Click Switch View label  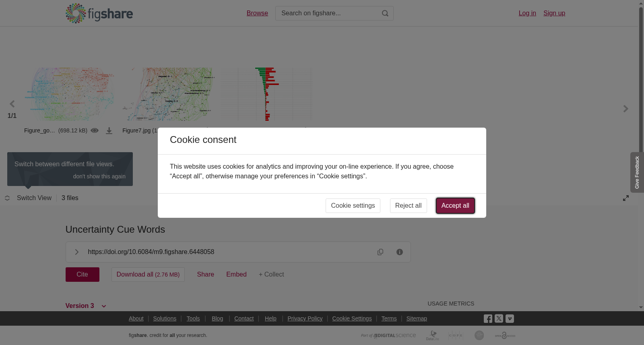coord(34,198)
